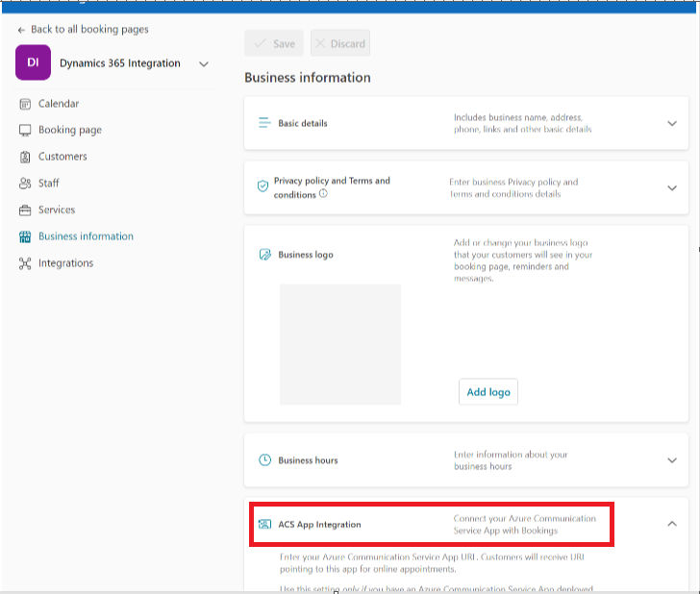Click the info icon beside conditions
The image size is (700, 594).
tap(323, 194)
